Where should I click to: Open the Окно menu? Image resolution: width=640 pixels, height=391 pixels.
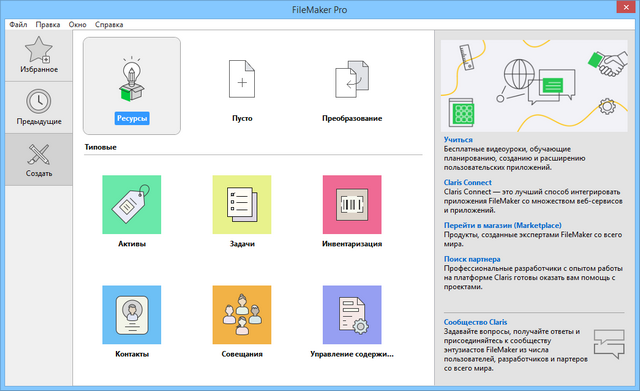point(78,24)
